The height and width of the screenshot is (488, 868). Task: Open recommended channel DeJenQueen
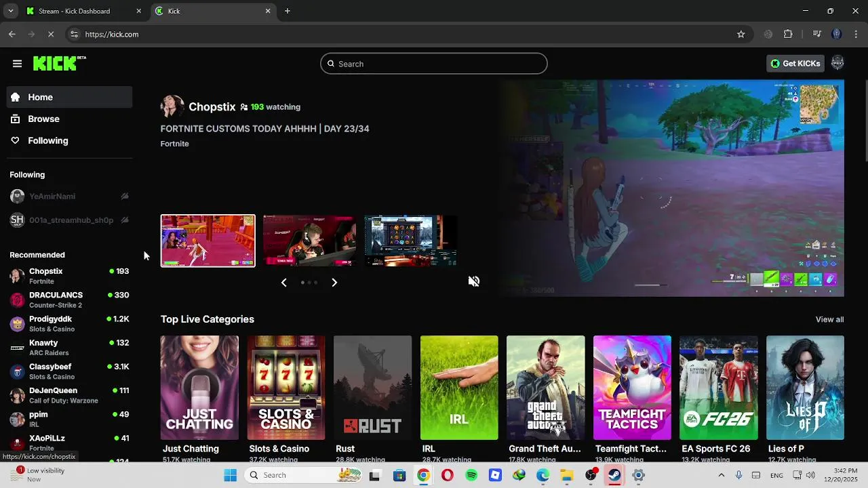(x=69, y=395)
